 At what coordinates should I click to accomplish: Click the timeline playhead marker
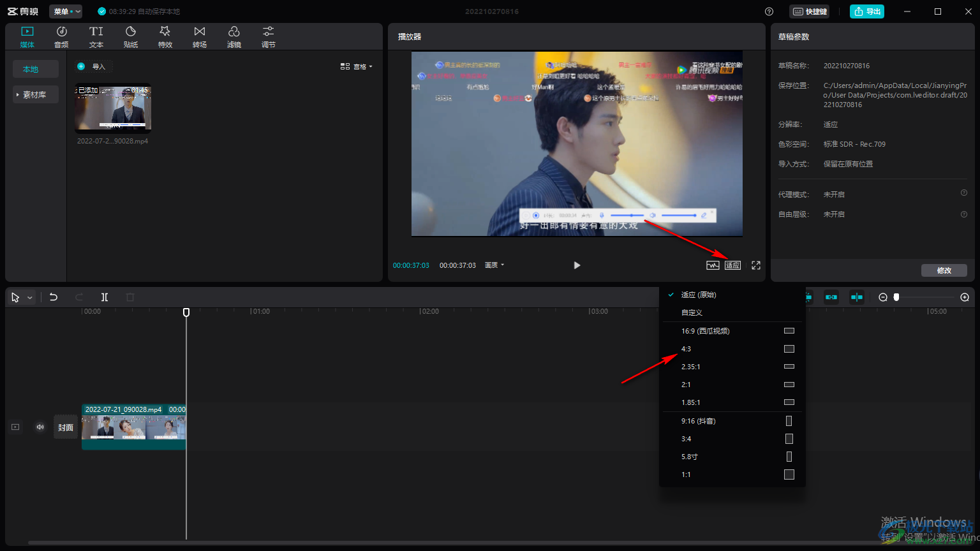click(186, 312)
